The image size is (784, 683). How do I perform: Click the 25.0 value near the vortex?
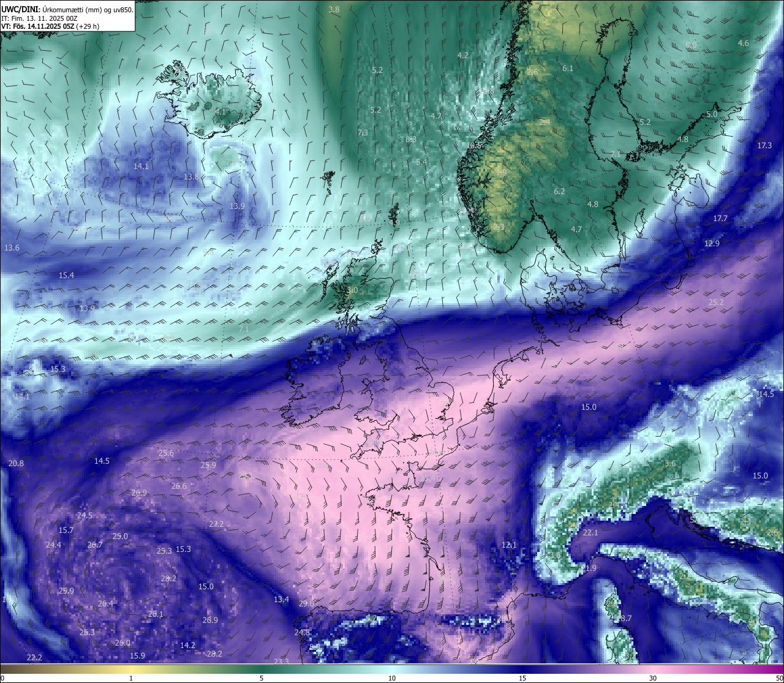click(x=120, y=537)
